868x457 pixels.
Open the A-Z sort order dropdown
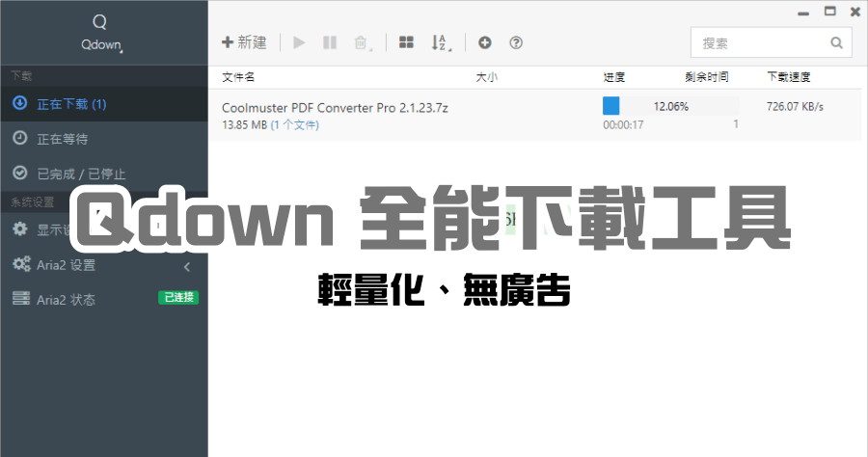(441, 42)
